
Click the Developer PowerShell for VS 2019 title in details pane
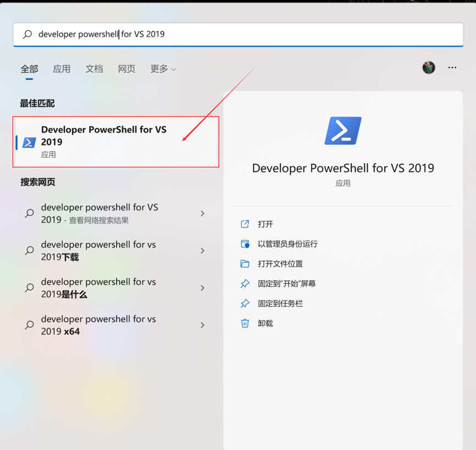coord(343,168)
